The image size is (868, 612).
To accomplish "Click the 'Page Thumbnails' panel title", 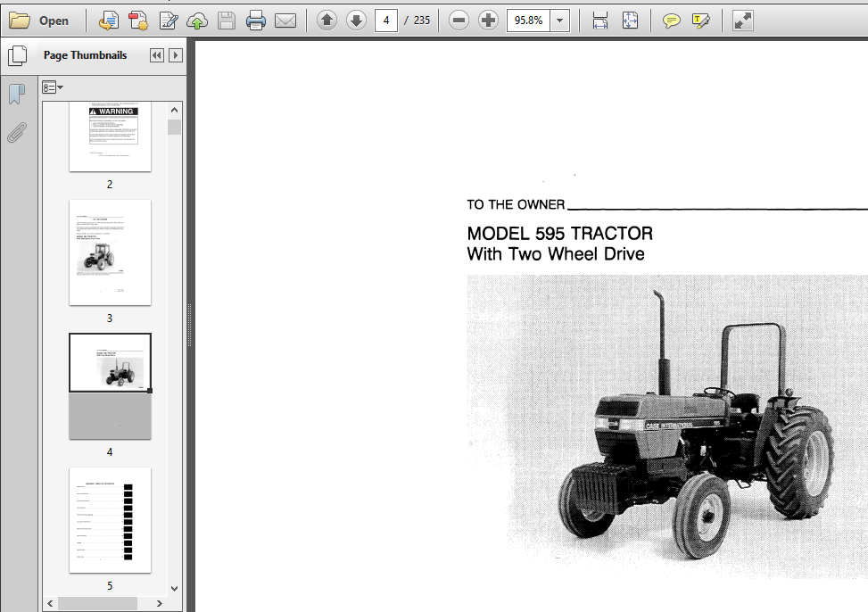I will [86, 55].
